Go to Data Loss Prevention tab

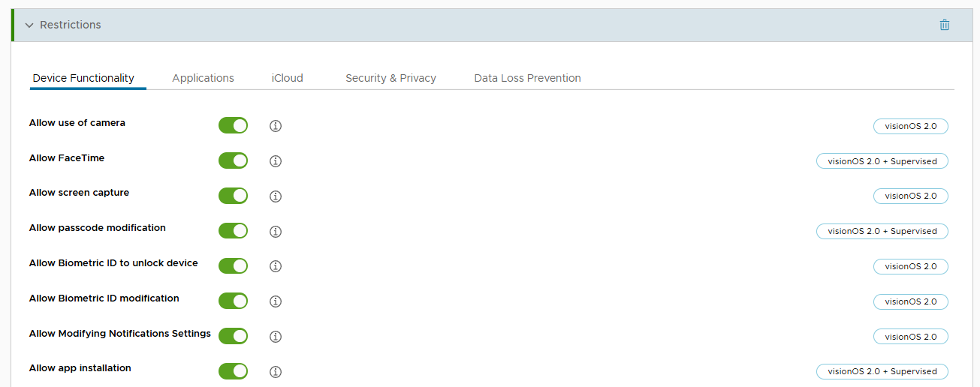click(527, 78)
